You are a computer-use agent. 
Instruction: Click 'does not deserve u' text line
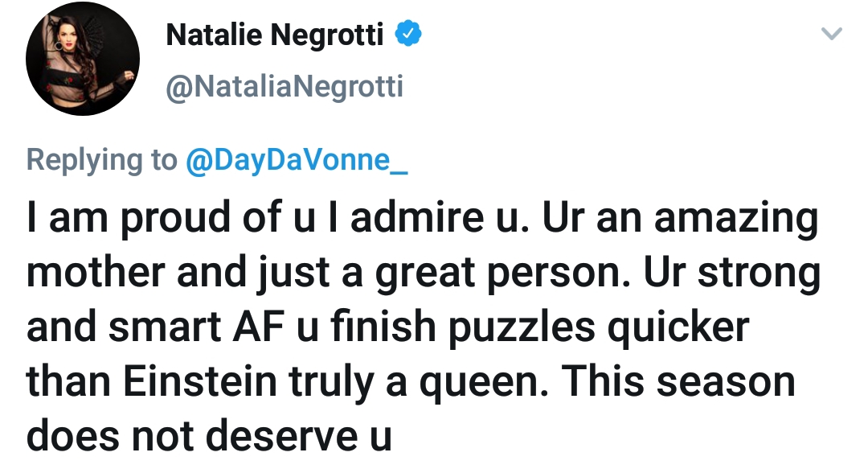pyautogui.click(x=209, y=436)
